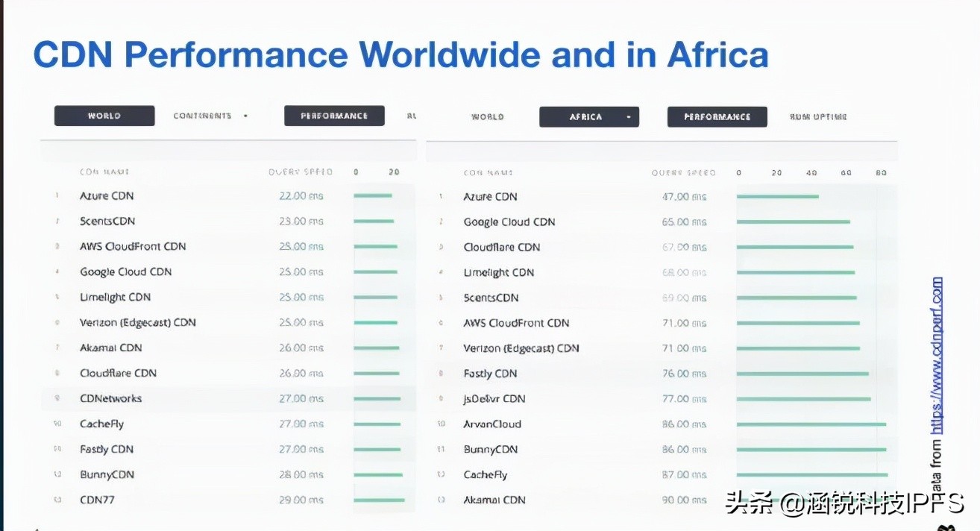Select PERFORMANCE tab in Africa panel

[717, 117]
